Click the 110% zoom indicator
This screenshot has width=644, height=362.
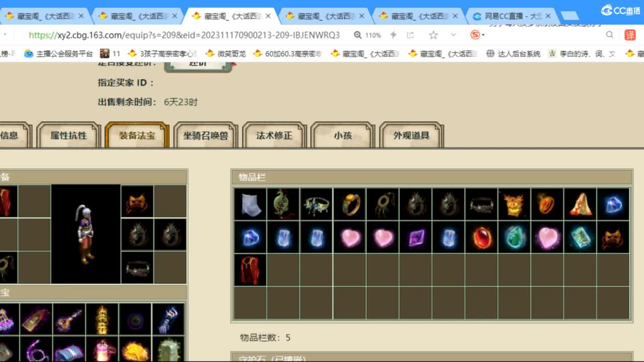pos(367,35)
